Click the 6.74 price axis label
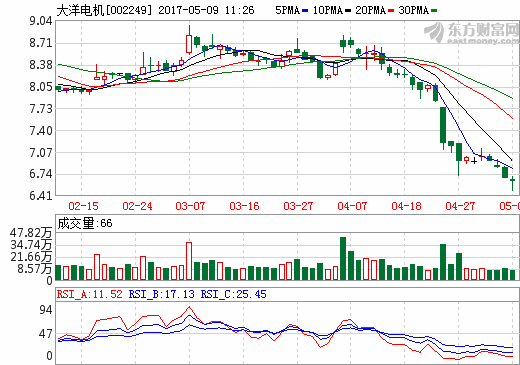Screen dimensions: 520x365 tap(41, 174)
